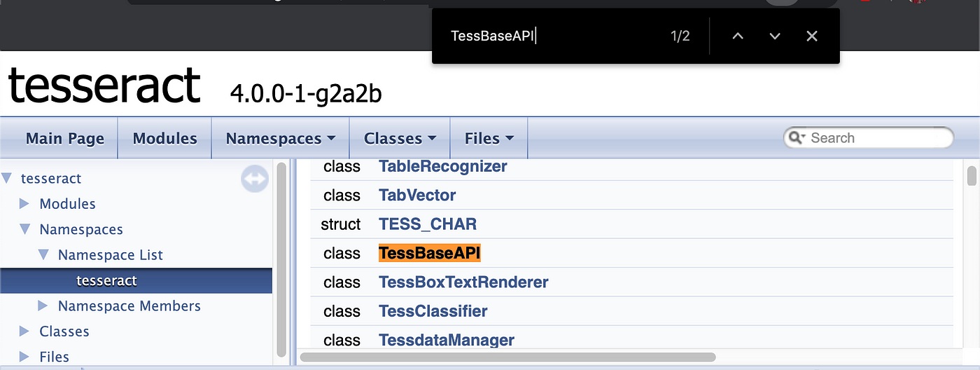This screenshot has width=980, height=370.
Task: Click the 4.0.0-1-g2a2b version text
Action: [306, 92]
